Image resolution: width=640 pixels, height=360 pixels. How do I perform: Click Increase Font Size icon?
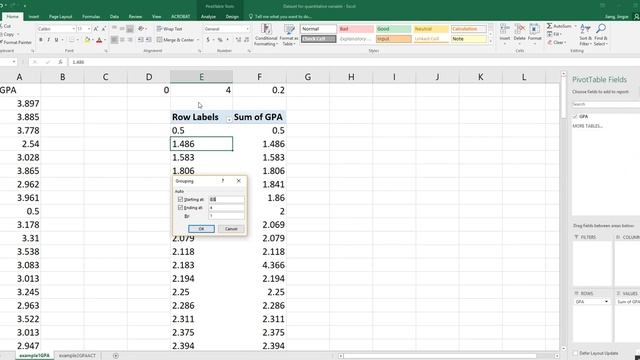tap(96, 29)
